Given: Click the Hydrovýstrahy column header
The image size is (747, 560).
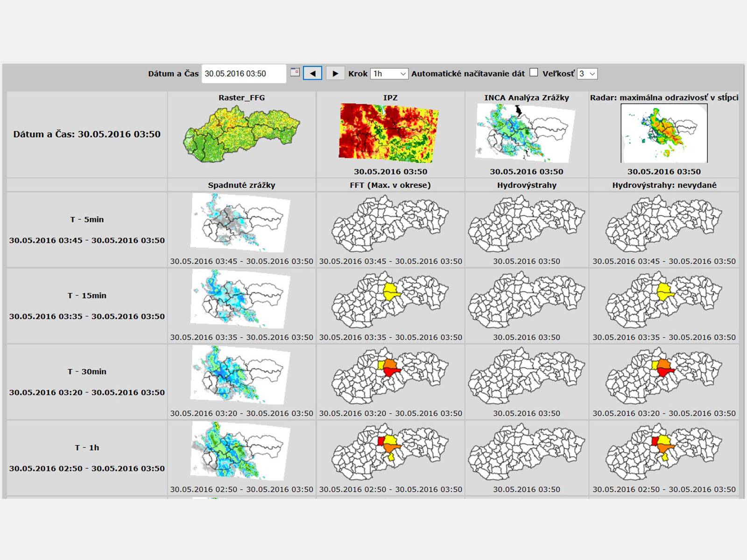Looking at the screenshot, I should 527,185.
